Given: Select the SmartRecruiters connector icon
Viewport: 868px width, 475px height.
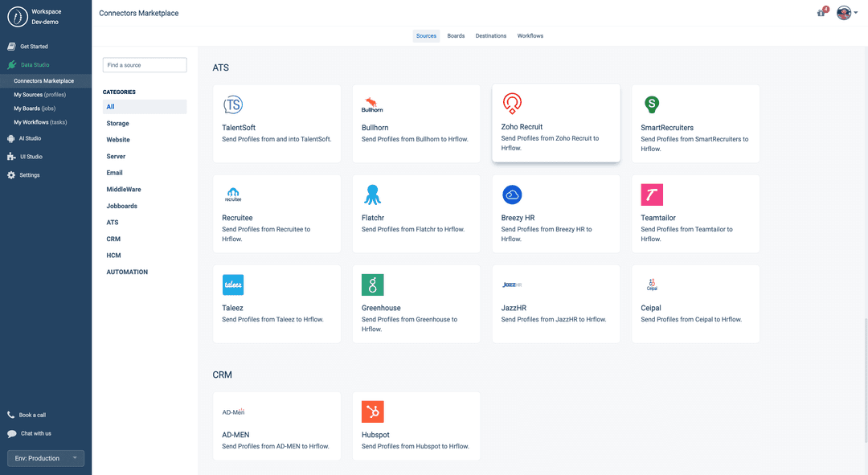Looking at the screenshot, I should (x=652, y=104).
